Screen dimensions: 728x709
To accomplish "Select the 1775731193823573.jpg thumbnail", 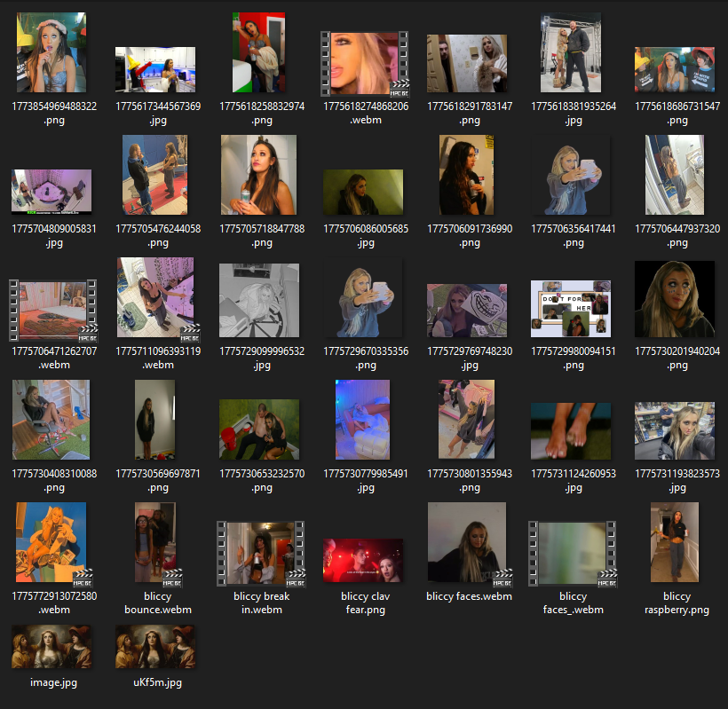I will [x=675, y=431].
